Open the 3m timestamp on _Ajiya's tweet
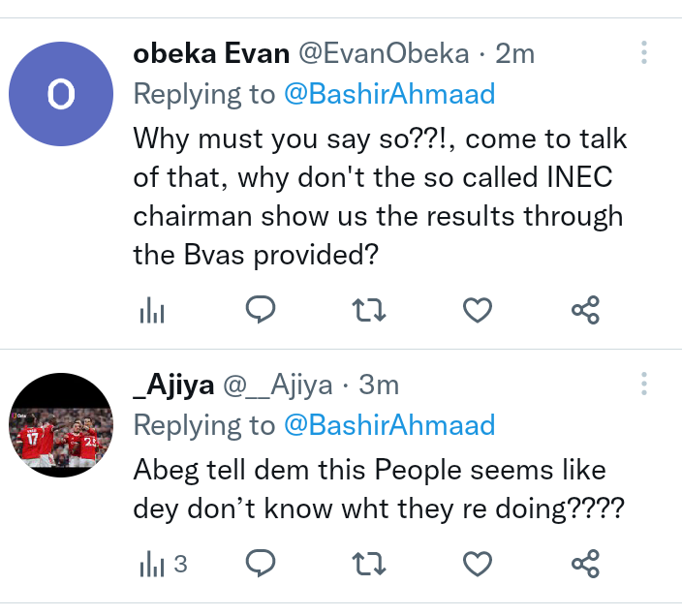Screen dimensions: 682x616 click(x=379, y=385)
